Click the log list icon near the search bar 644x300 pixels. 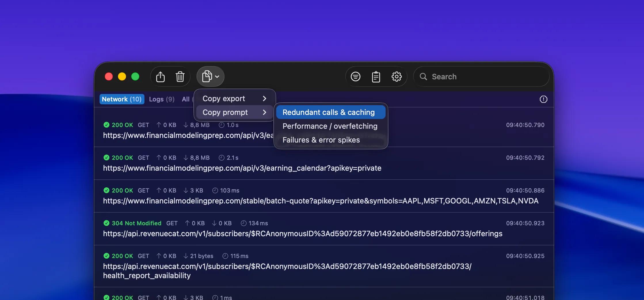pyautogui.click(x=355, y=76)
